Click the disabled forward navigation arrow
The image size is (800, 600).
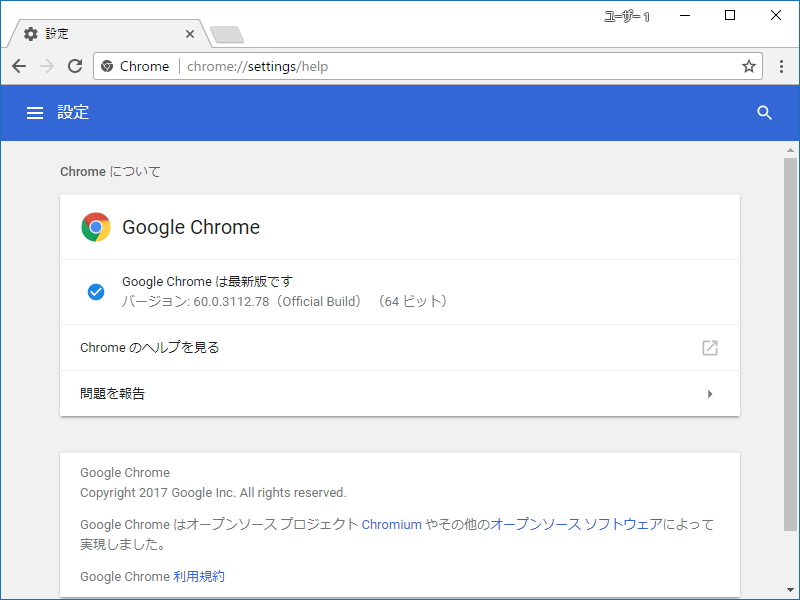[x=47, y=66]
